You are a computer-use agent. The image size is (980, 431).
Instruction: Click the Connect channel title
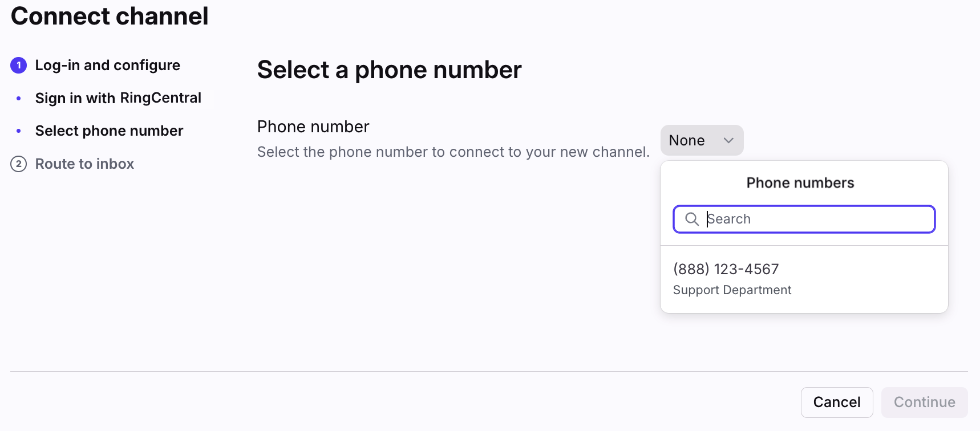tap(110, 16)
